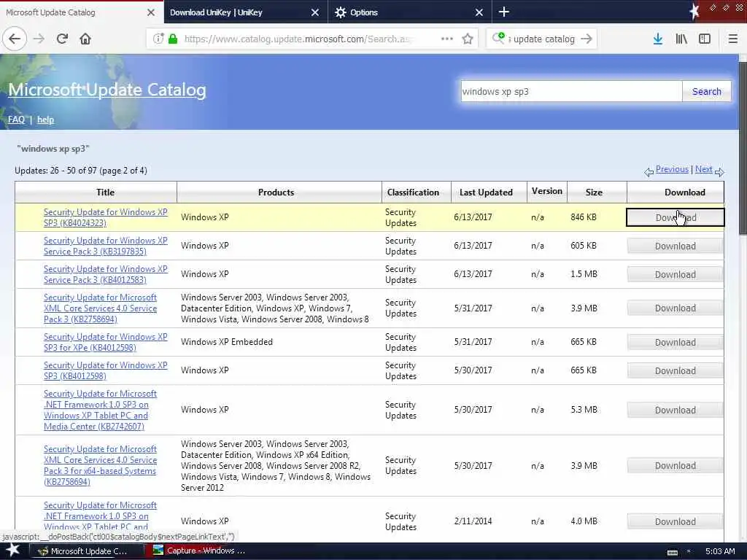Screen dimensions: 747x560
Task: Sort by the Products column header
Action: [276, 192]
